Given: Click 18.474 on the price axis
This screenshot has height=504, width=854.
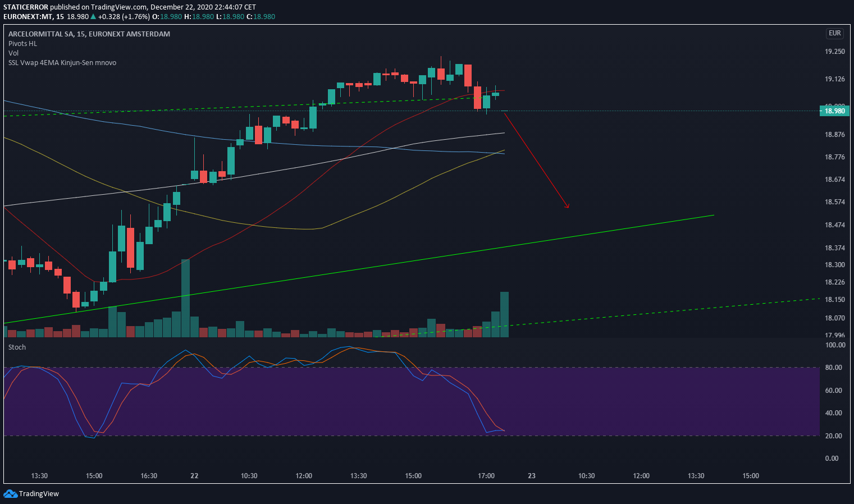Looking at the screenshot, I should coord(834,225).
